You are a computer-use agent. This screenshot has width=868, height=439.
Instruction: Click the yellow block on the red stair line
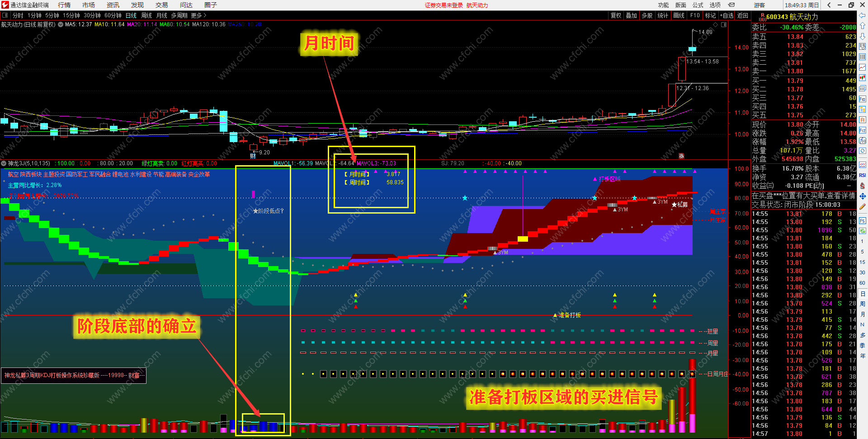523,239
